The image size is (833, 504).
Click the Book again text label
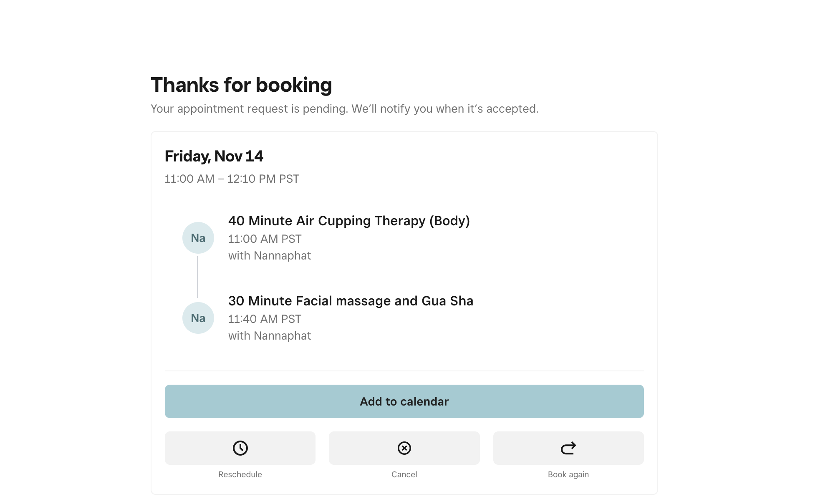click(x=568, y=474)
